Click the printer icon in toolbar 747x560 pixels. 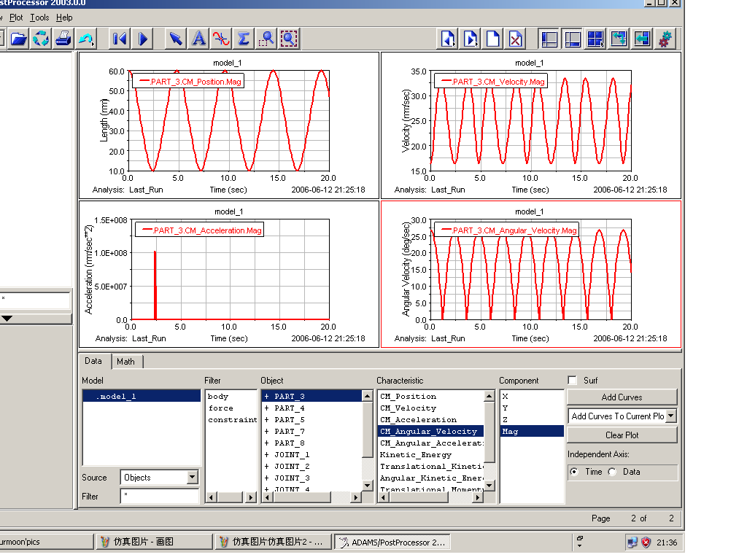pos(63,39)
